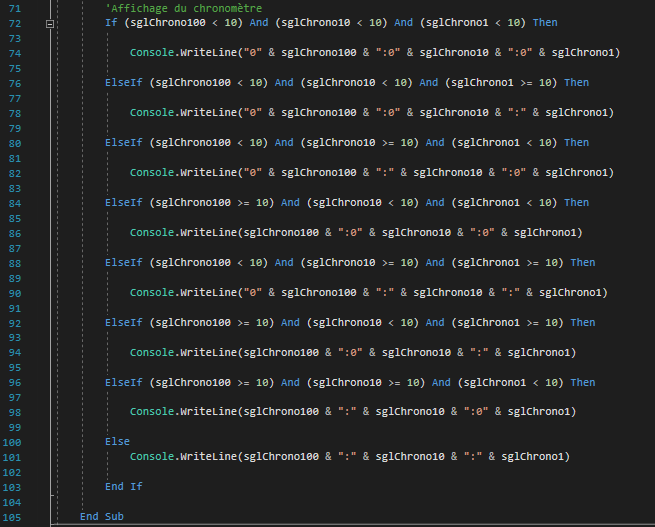Click the ElseIf keyword on line 92
655x527 pixels.
point(124,323)
